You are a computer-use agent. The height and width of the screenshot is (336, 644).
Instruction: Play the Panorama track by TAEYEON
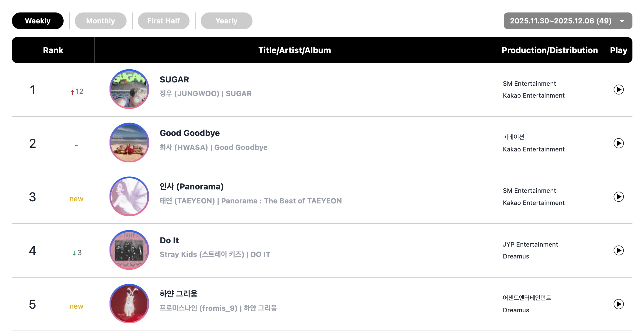tap(618, 197)
